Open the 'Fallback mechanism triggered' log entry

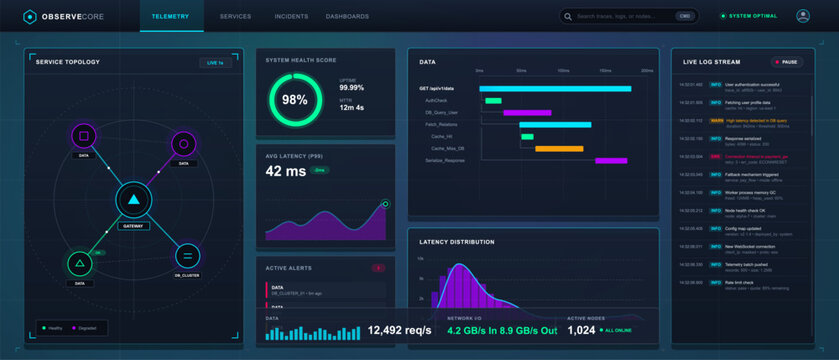pos(743,177)
